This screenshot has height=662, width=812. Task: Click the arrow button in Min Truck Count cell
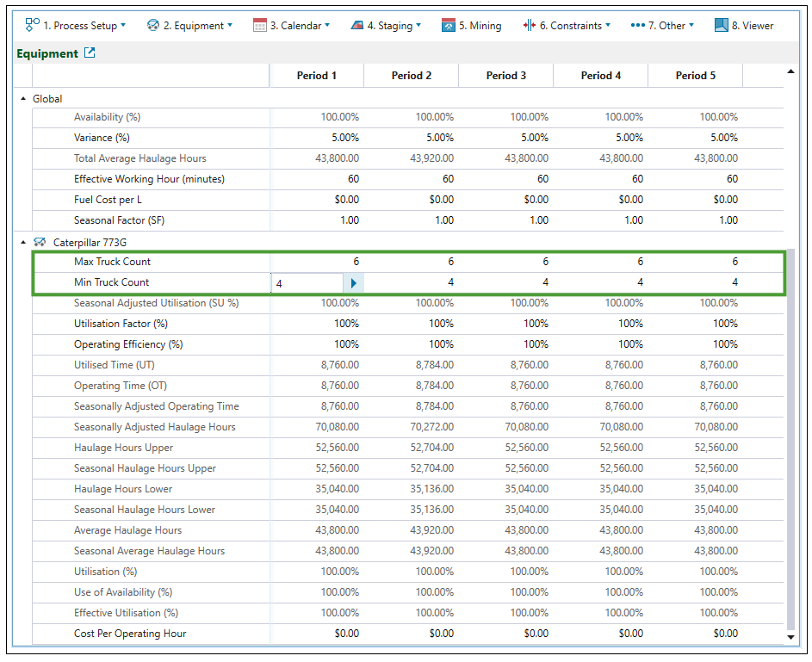(353, 282)
